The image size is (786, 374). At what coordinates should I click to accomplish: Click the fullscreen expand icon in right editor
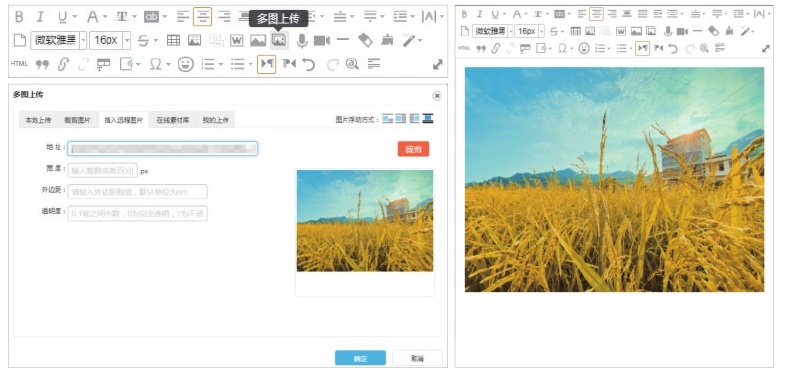point(765,49)
